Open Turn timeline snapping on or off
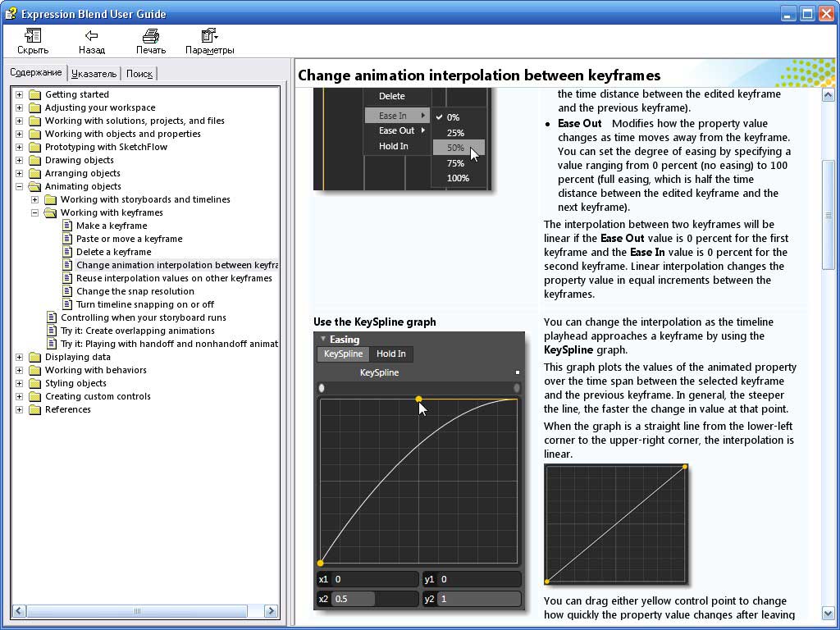 (144, 305)
